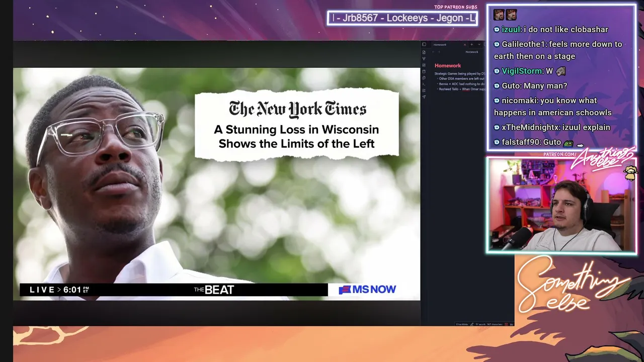The image size is (644, 362).
Task: Click the Homework note title in the header
Action: click(x=471, y=52)
